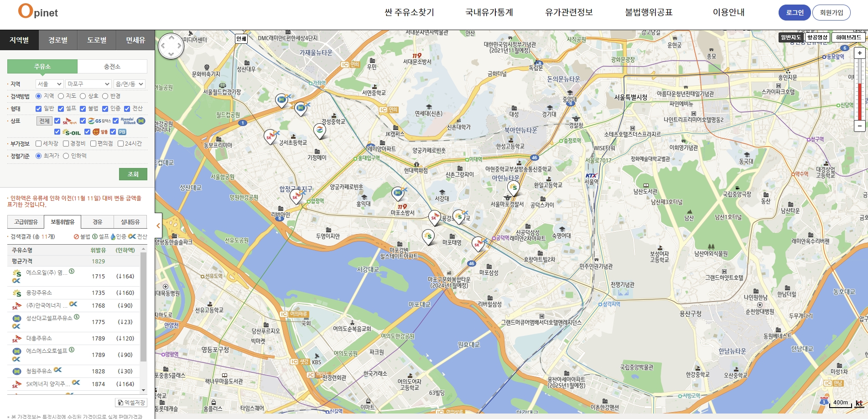Use the map pan direction control
The height and width of the screenshot is (419, 868).
171,46
